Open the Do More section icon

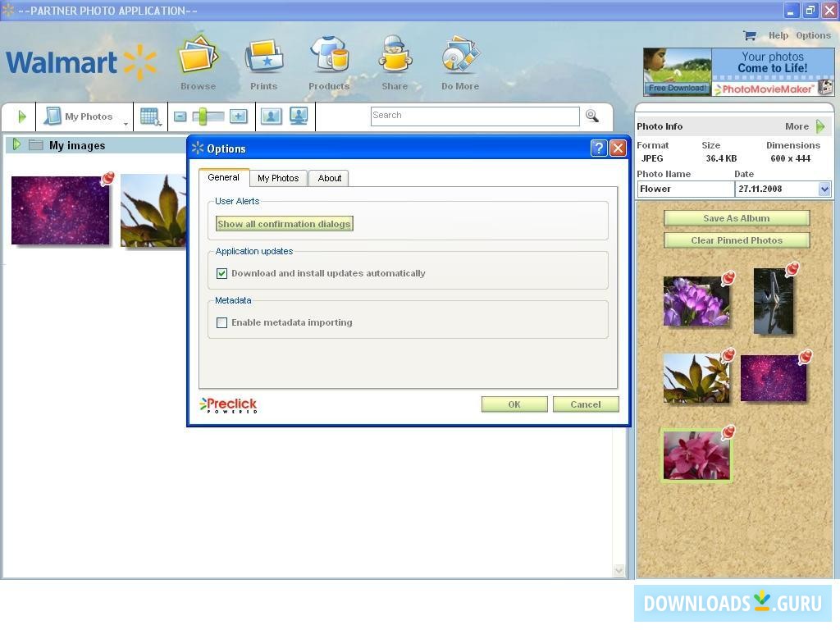click(x=460, y=54)
